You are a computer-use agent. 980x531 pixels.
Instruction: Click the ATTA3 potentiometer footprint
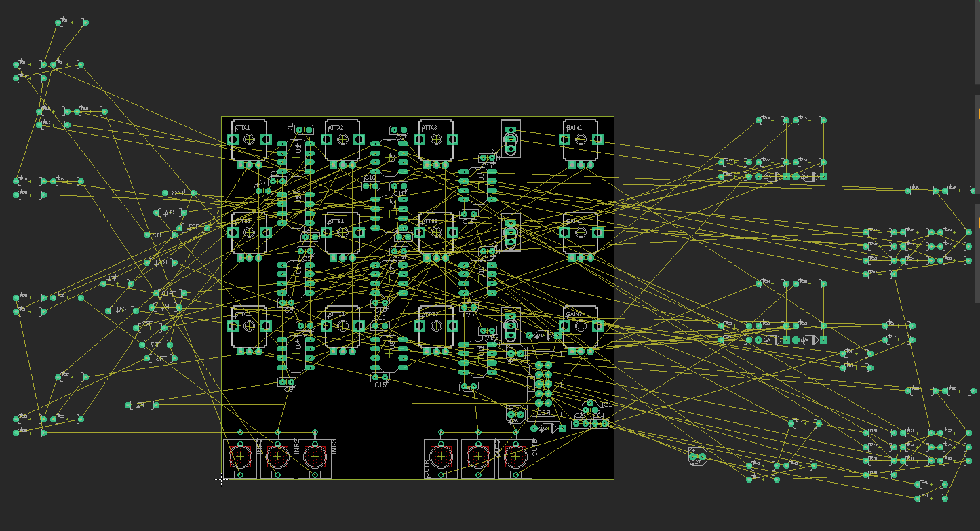pos(436,142)
